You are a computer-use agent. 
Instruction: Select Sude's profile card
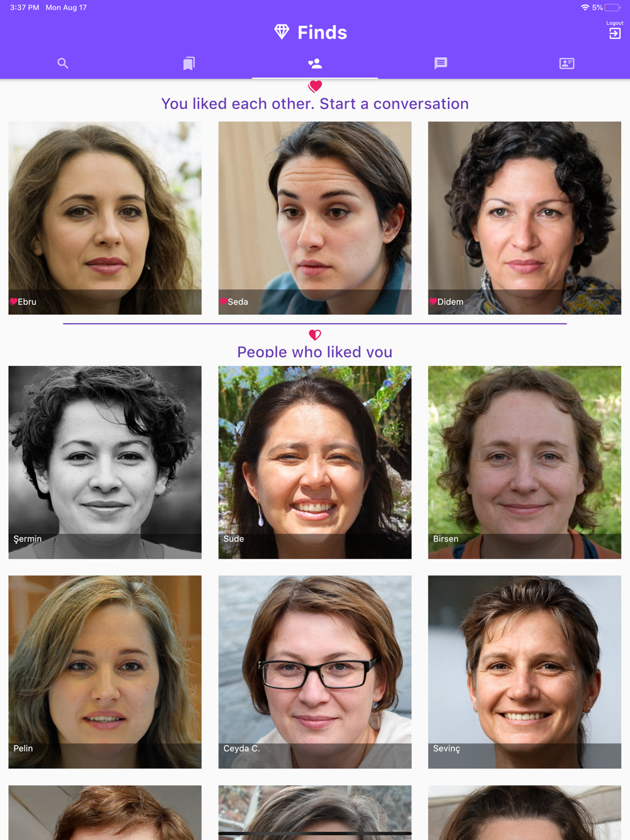(x=315, y=462)
